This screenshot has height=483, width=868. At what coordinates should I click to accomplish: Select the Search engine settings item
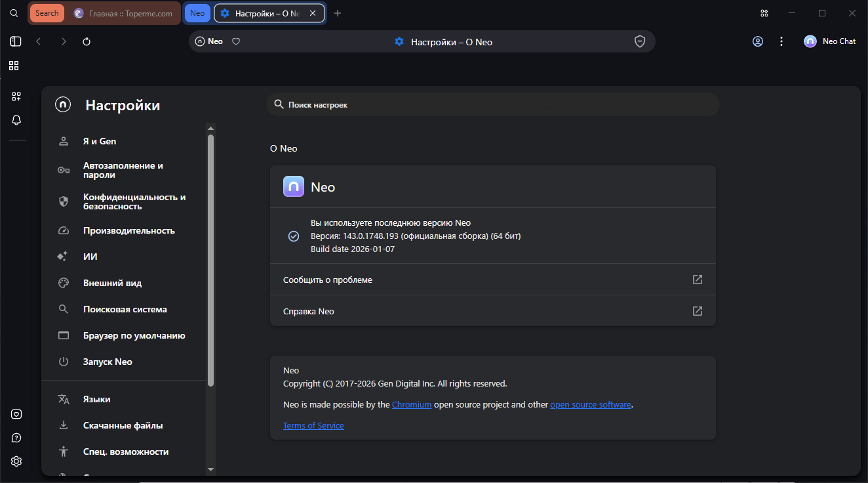pyautogui.click(x=125, y=309)
